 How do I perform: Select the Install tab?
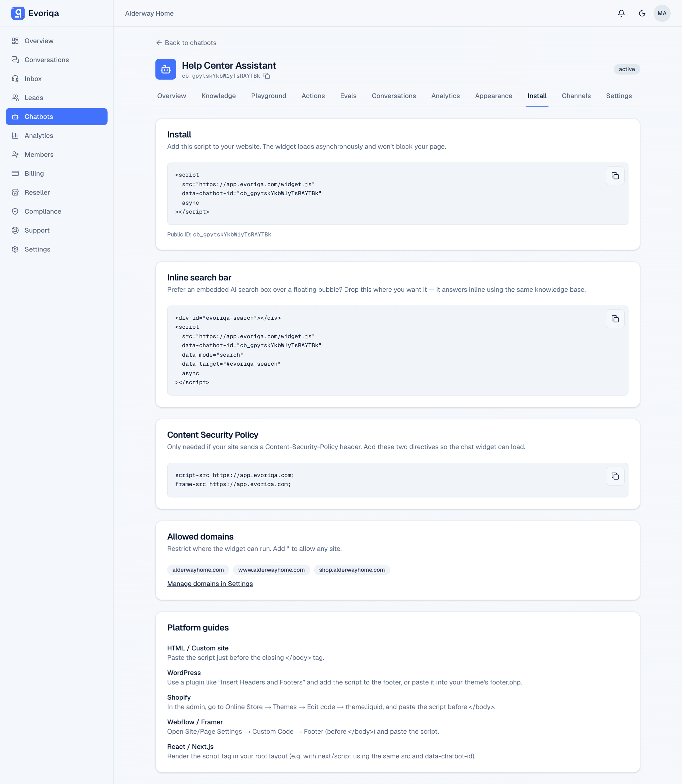537,96
